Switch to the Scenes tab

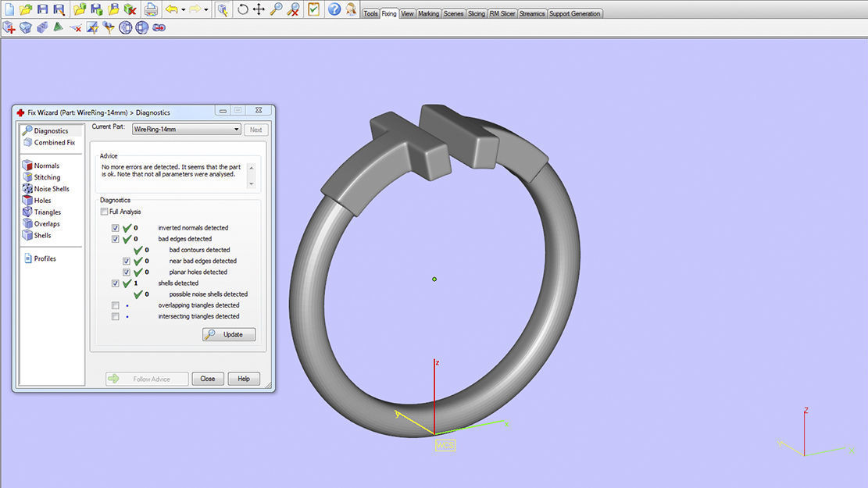coord(453,13)
